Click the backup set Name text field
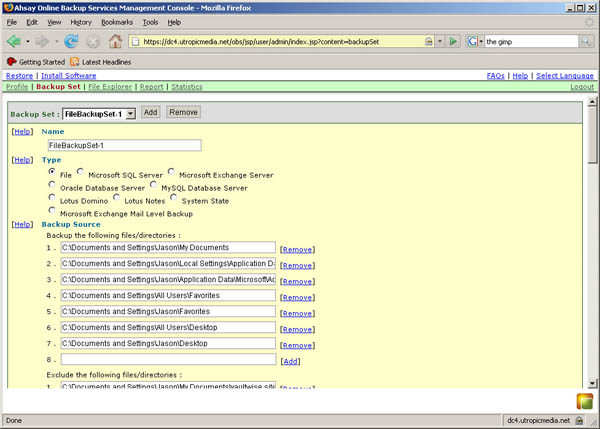The height and width of the screenshot is (429, 600). [125, 145]
